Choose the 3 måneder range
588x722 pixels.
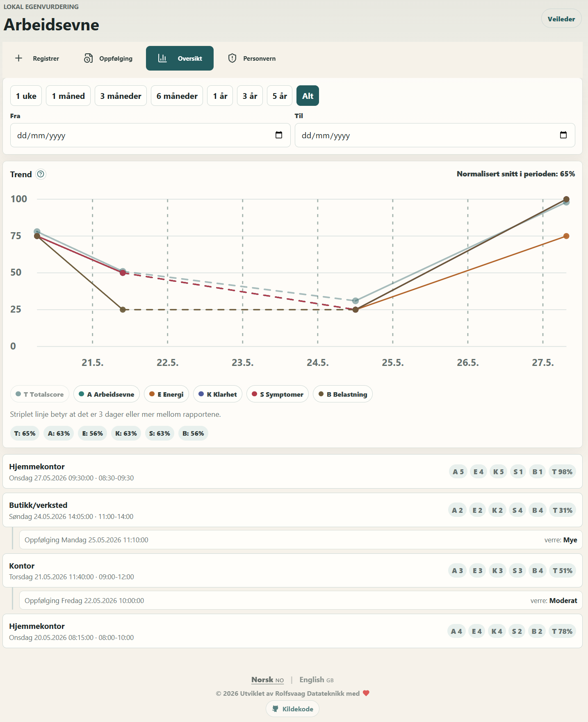point(121,96)
